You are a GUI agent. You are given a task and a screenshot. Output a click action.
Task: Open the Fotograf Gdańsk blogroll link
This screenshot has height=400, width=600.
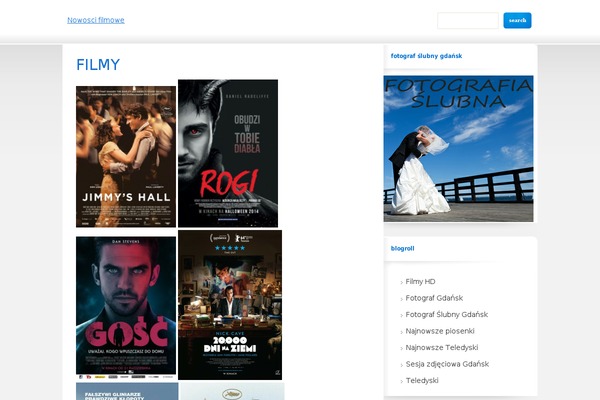coord(434,298)
